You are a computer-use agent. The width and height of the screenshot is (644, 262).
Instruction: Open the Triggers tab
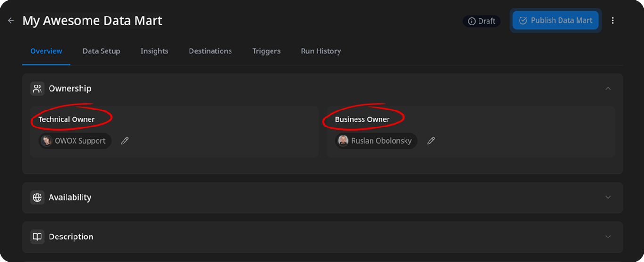pos(266,51)
